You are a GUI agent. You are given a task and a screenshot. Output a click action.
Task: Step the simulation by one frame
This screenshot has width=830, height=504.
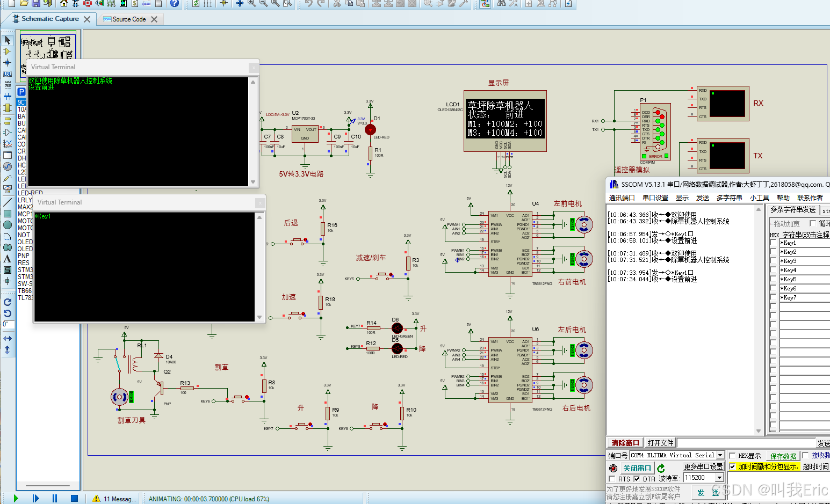pyautogui.click(x=35, y=499)
